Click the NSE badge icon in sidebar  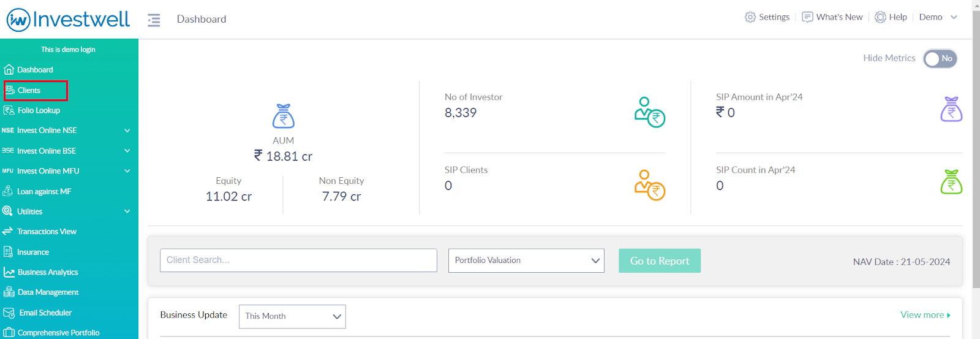(x=8, y=131)
